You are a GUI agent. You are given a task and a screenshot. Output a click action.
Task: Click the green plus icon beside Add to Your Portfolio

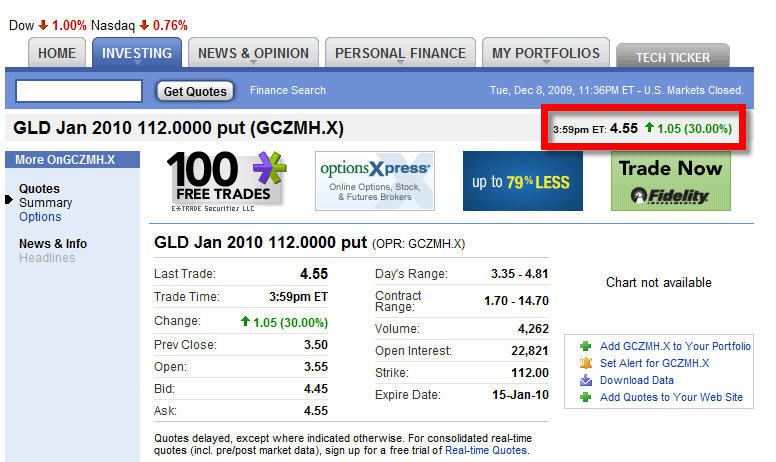(x=585, y=346)
